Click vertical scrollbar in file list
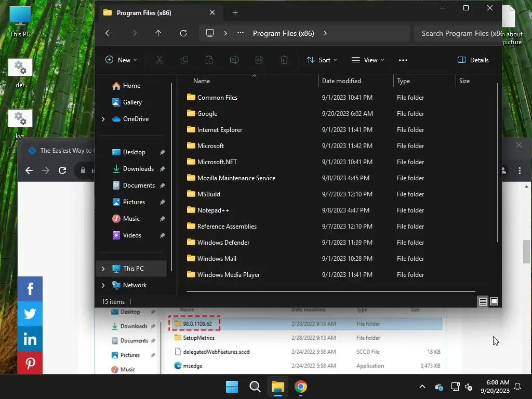 [498, 163]
